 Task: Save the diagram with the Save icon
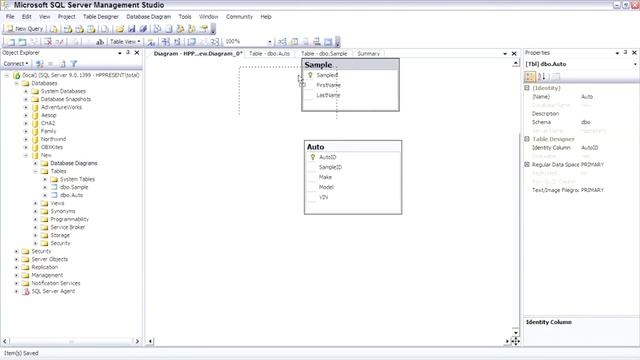coord(131,29)
